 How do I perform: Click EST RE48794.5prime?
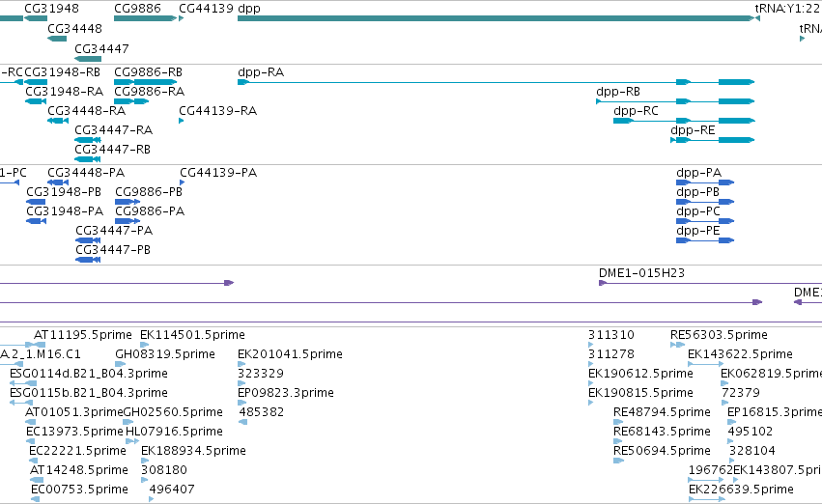point(618,423)
